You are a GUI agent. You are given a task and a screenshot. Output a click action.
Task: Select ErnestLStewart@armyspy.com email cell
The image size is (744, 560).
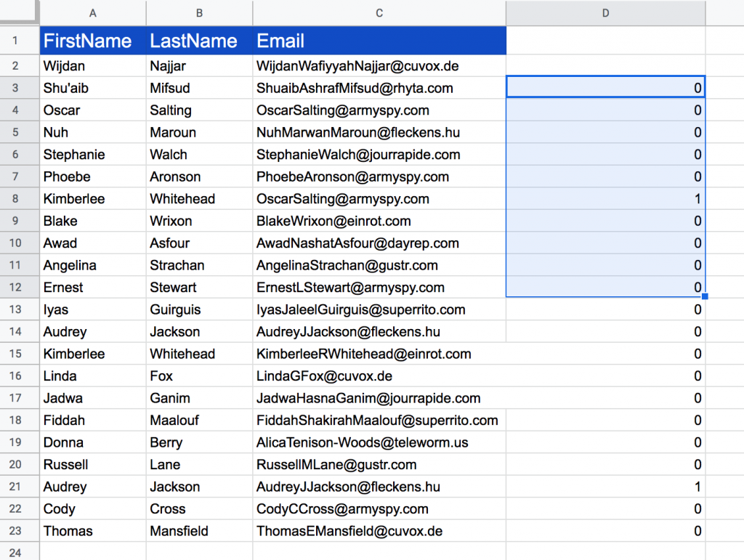click(379, 288)
